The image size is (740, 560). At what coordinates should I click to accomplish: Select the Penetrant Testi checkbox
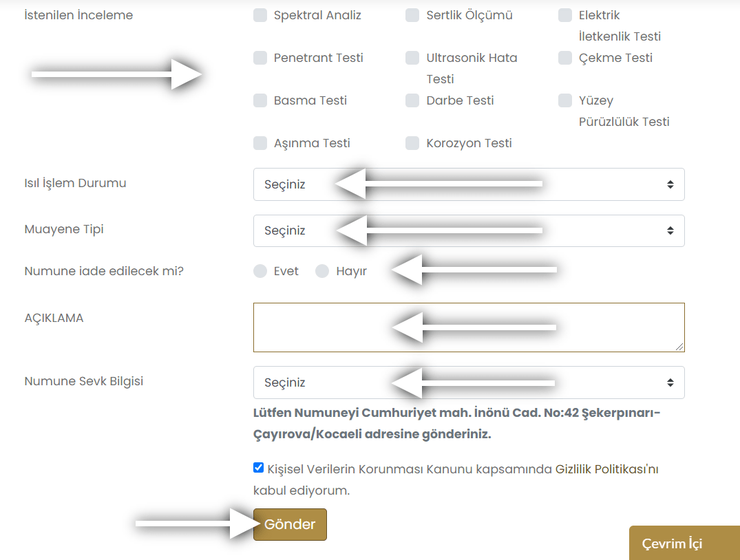pos(260,58)
